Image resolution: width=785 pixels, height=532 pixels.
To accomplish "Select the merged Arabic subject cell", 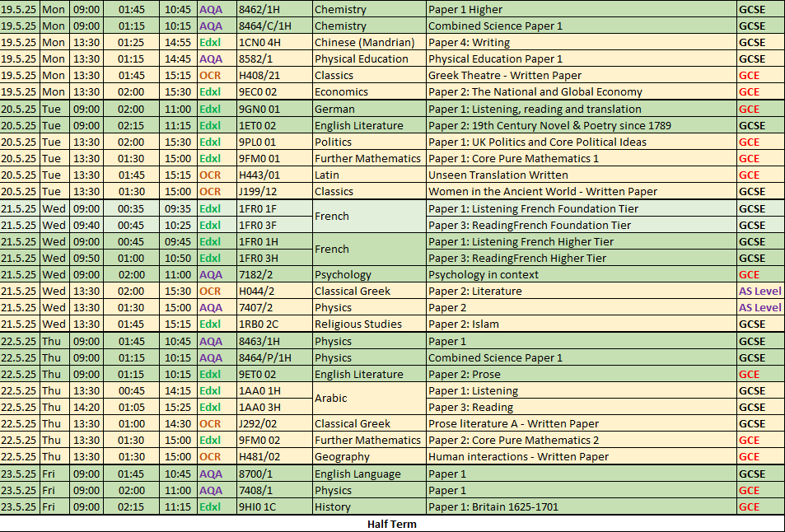I will 368,399.
